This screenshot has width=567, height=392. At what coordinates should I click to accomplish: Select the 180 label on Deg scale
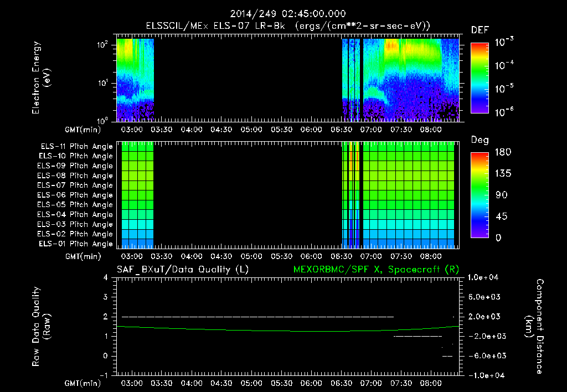[x=503, y=152]
